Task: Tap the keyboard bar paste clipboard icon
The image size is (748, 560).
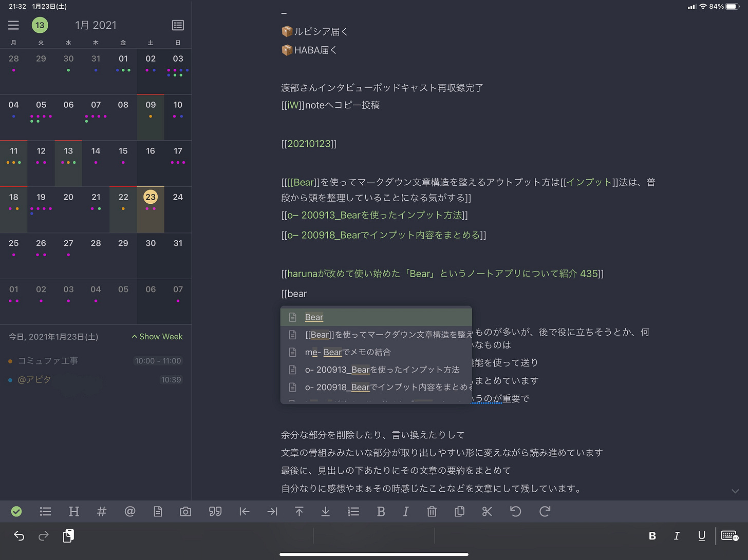Action: 68,536
